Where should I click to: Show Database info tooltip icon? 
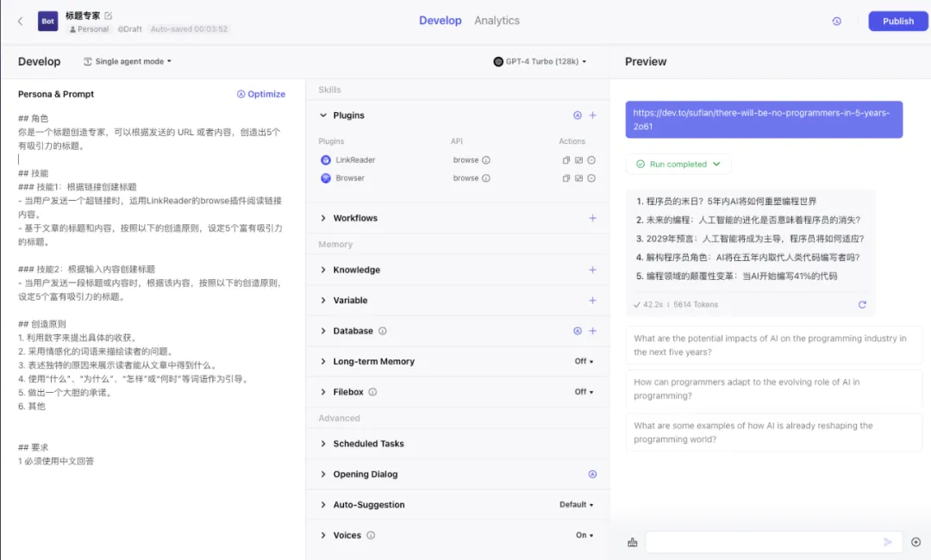click(383, 331)
